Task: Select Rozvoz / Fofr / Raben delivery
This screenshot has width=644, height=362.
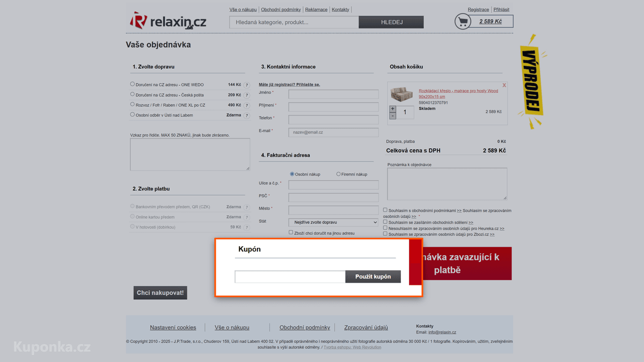Action: pos(133,104)
